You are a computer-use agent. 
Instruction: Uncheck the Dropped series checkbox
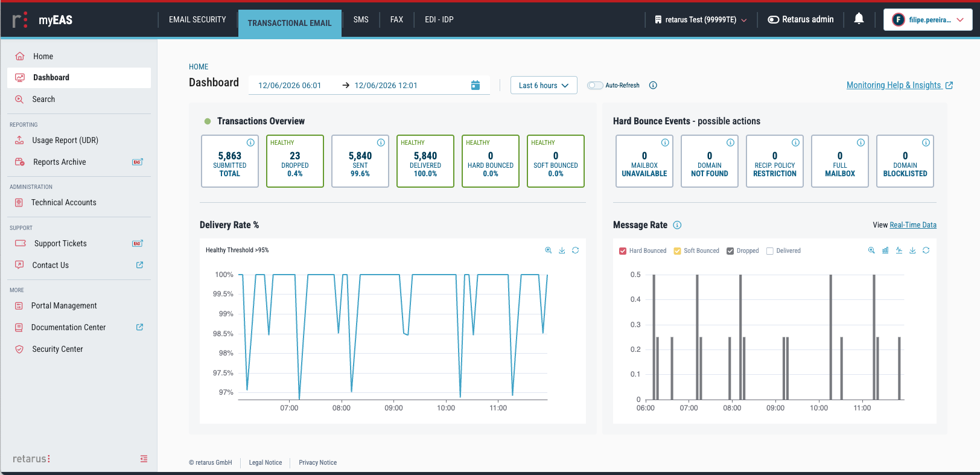730,251
